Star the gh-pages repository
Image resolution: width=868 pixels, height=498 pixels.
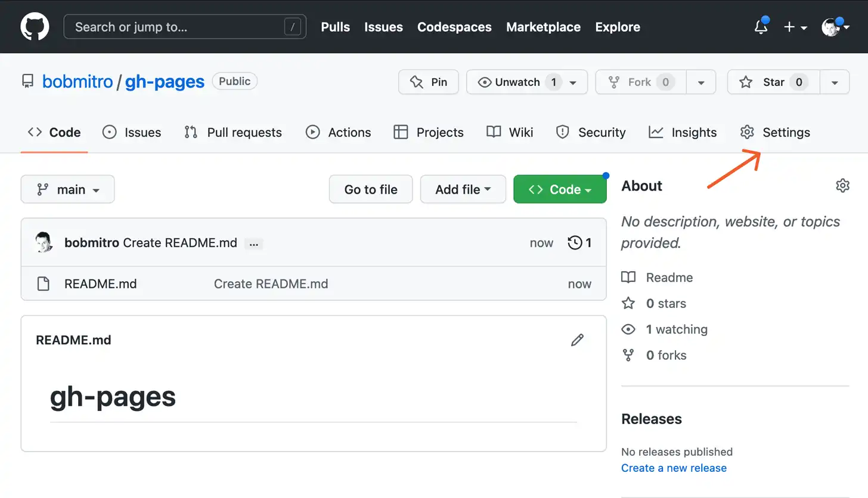coord(774,82)
